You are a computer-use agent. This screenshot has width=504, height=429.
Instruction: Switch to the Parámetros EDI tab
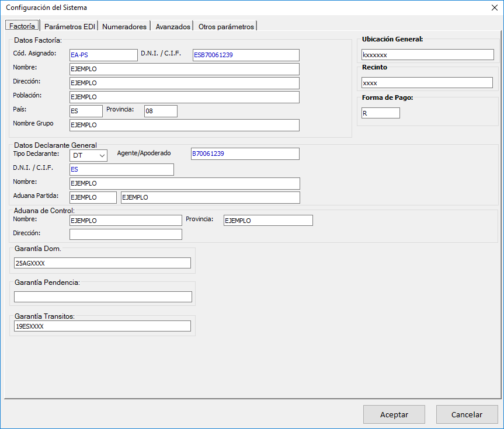[69, 27]
